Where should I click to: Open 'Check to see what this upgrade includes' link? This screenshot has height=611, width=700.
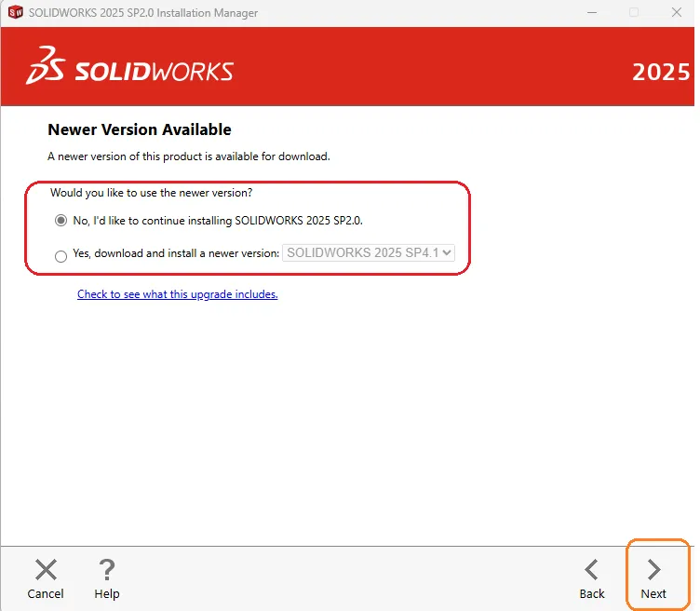pyautogui.click(x=177, y=294)
